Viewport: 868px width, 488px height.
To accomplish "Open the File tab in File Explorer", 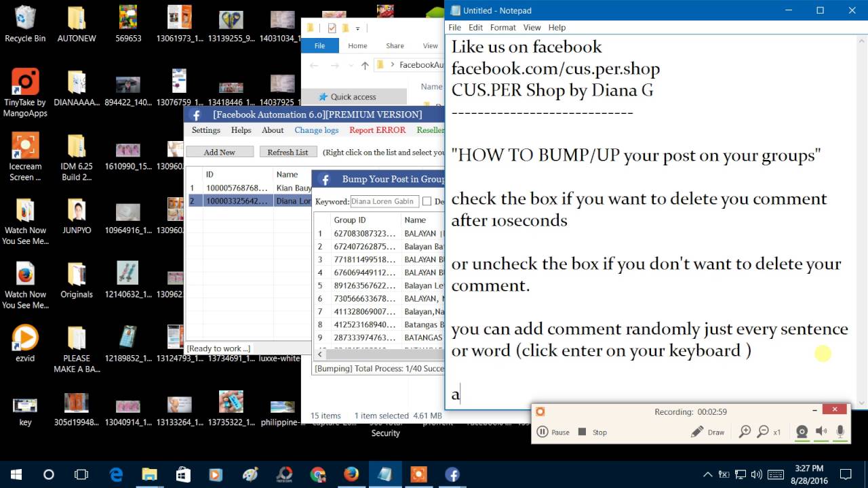I will [319, 45].
